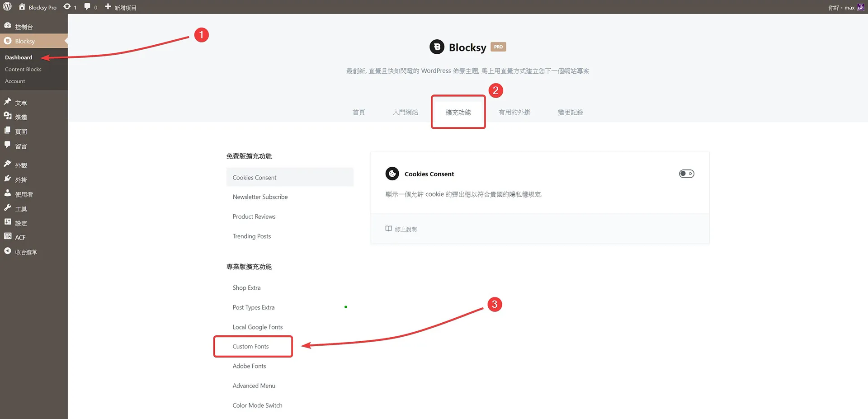Open the 外觀 appearance menu label
Image resolution: width=868 pixels, height=419 pixels.
tap(21, 165)
